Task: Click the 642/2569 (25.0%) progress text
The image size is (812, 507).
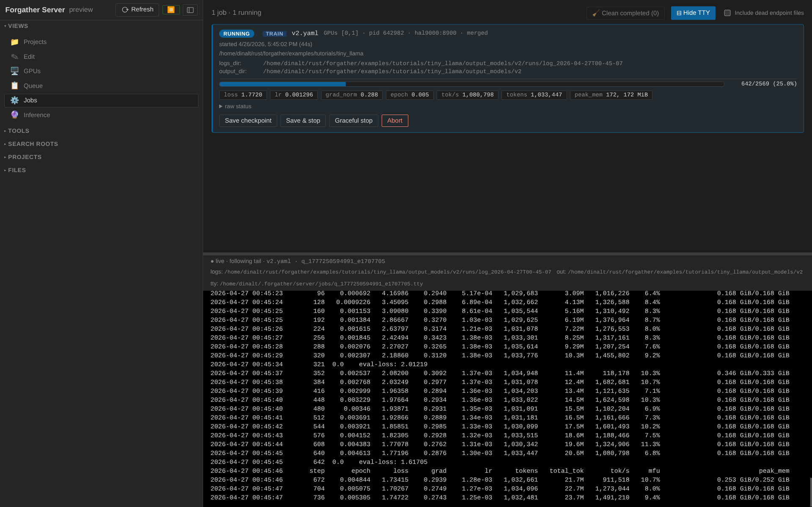Action: coord(769,84)
